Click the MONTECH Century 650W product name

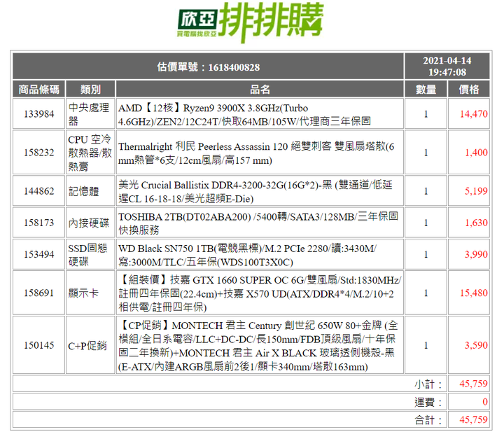coord(258,346)
